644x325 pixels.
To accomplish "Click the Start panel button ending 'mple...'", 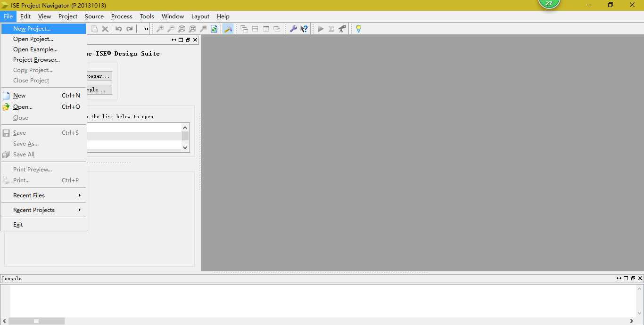I will click(99, 89).
